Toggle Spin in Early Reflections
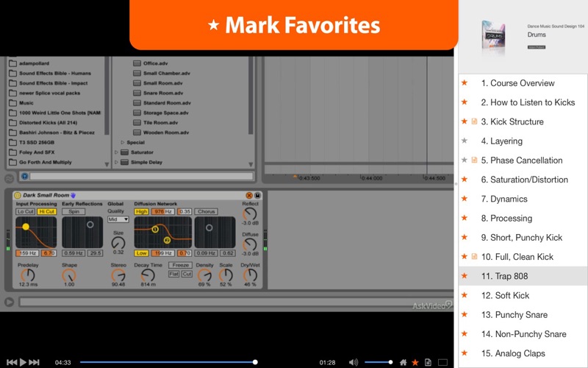 pos(73,211)
